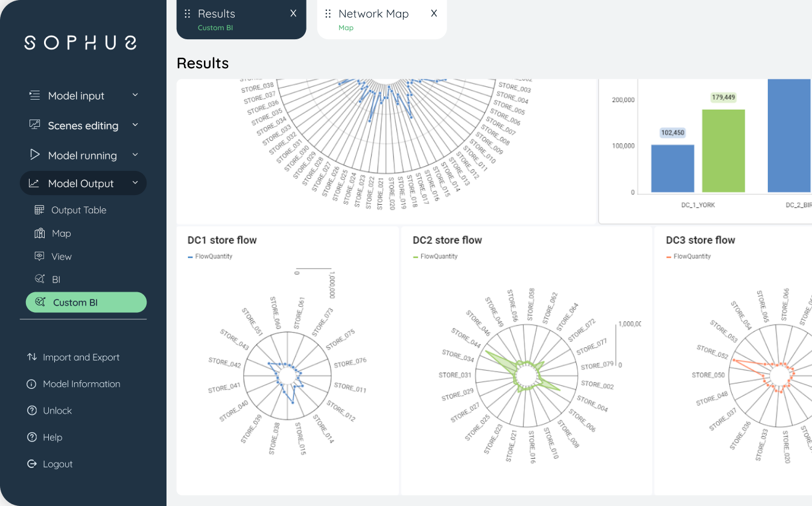Screen dimensions: 812x506
Task: Switch to the Results tab
Action: (x=241, y=19)
